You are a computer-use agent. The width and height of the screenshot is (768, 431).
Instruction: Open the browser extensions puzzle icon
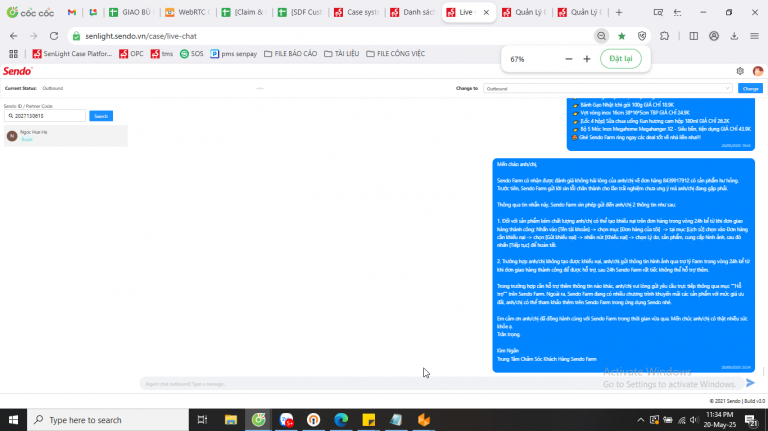[x=664, y=36]
